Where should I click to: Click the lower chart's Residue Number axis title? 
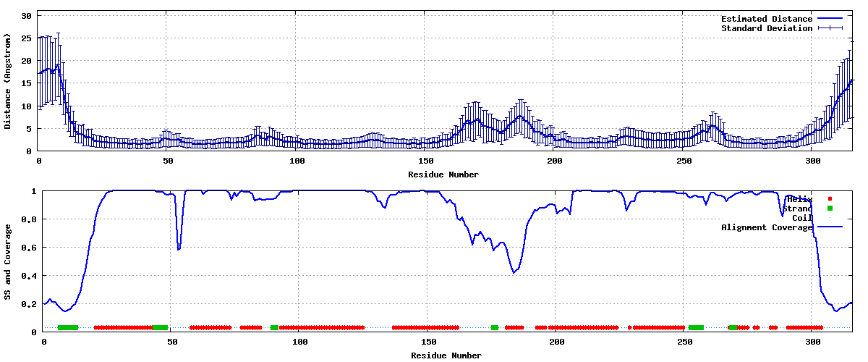click(446, 355)
